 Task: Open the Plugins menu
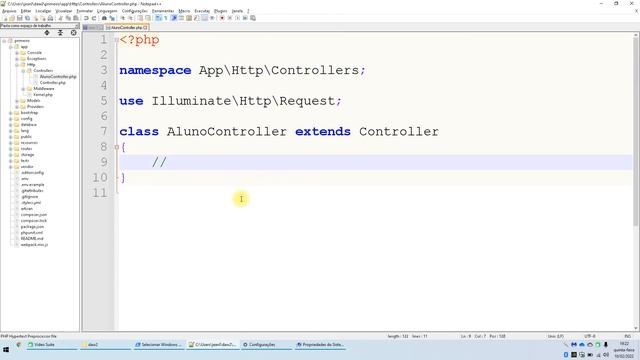[220, 11]
